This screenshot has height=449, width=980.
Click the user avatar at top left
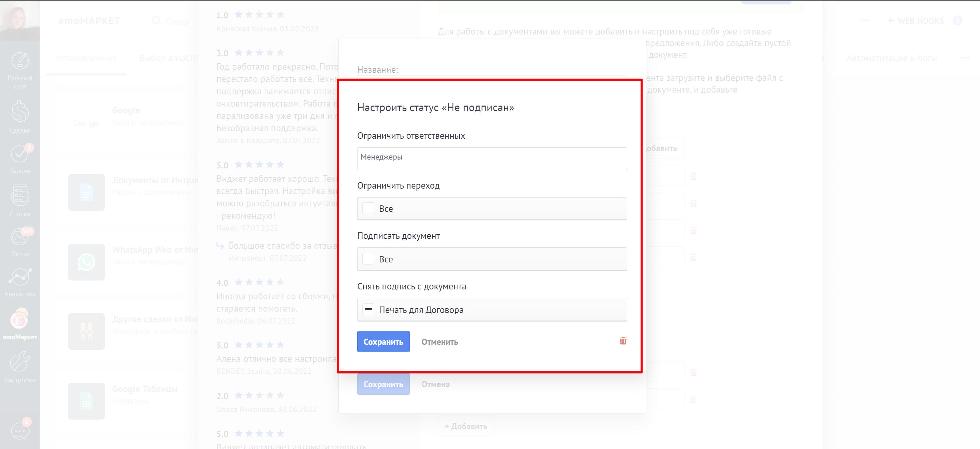tap(20, 20)
